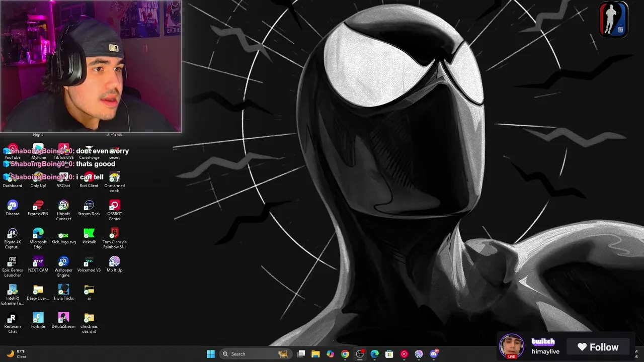Open the Mix It Up desktop shortcut

click(114, 264)
